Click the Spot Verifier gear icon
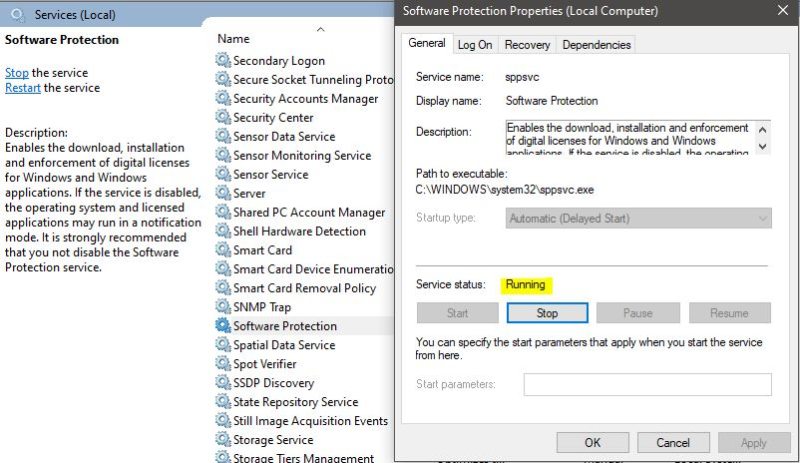800x463 pixels. tap(223, 363)
